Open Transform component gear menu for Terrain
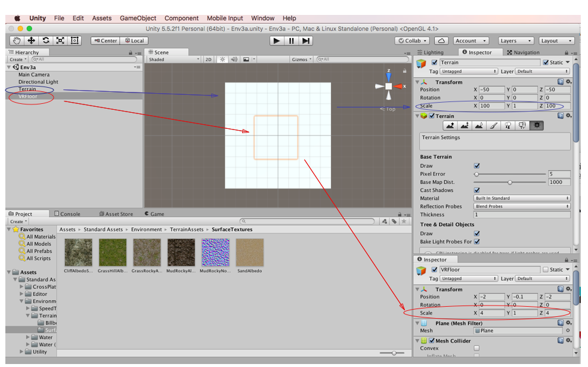 coord(569,82)
